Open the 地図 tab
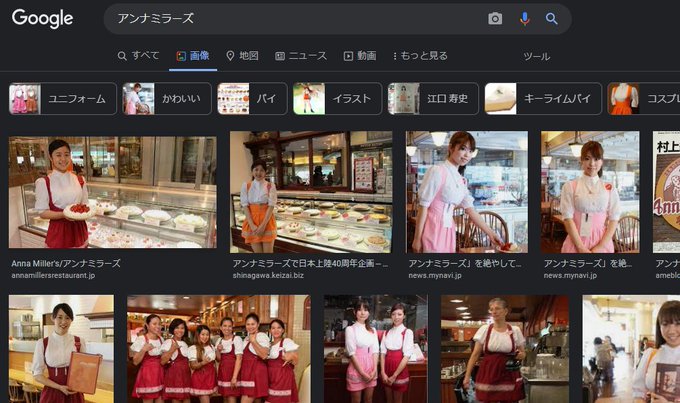The height and width of the screenshot is (403, 680). [242, 56]
